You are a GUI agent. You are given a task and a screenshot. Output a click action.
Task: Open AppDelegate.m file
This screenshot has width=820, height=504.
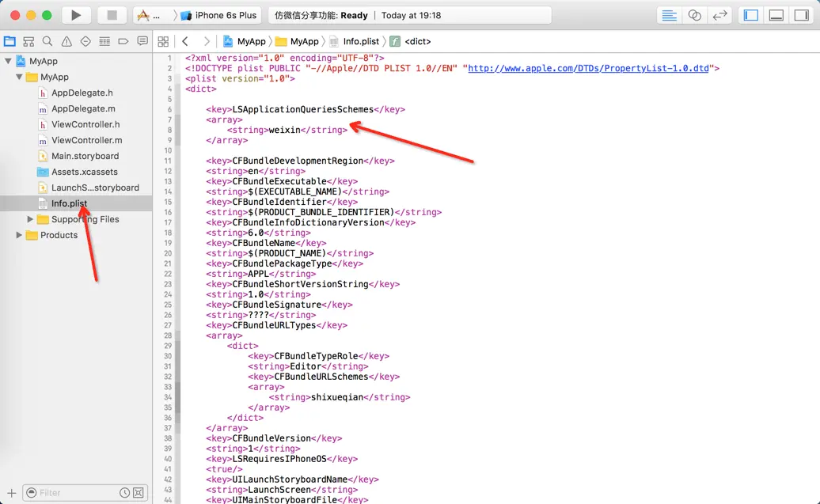[x=83, y=108]
